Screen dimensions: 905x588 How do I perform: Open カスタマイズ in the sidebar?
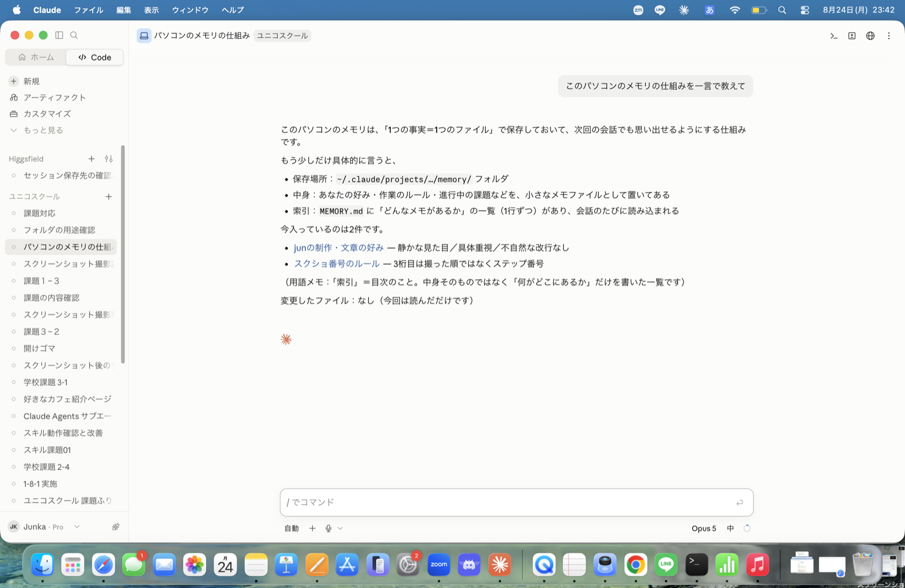(x=41, y=114)
